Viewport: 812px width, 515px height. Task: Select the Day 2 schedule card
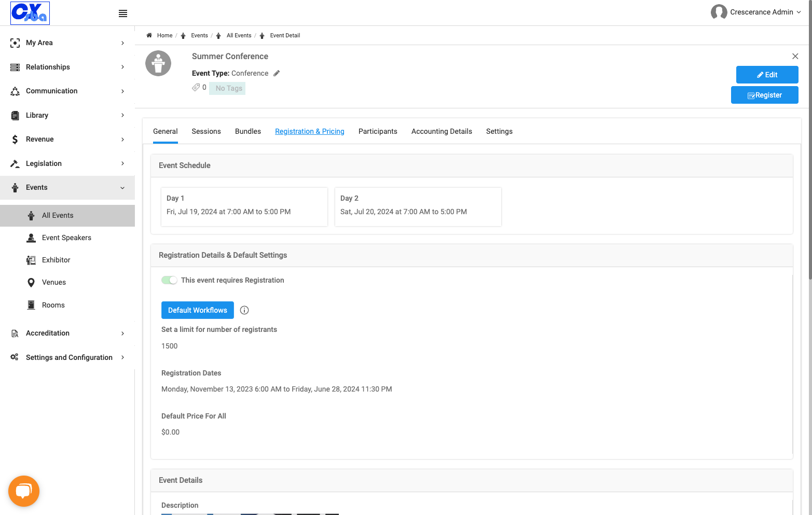tap(418, 207)
